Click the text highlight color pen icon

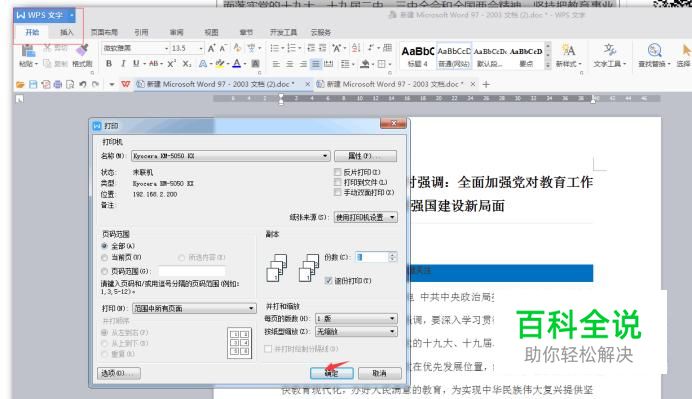[219, 64]
